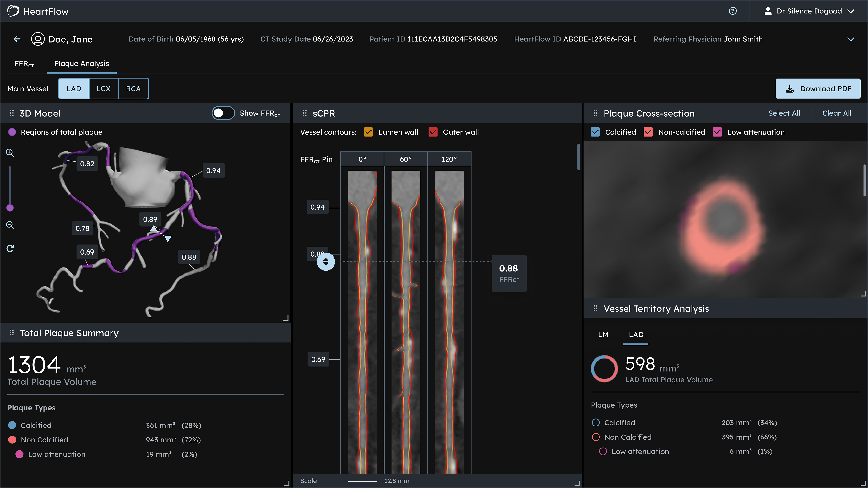Image resolution: width=868 pixels, height=488 pixels.
Task: Uncheck the Calcified plaque checkbox
Action: [595, 132]
